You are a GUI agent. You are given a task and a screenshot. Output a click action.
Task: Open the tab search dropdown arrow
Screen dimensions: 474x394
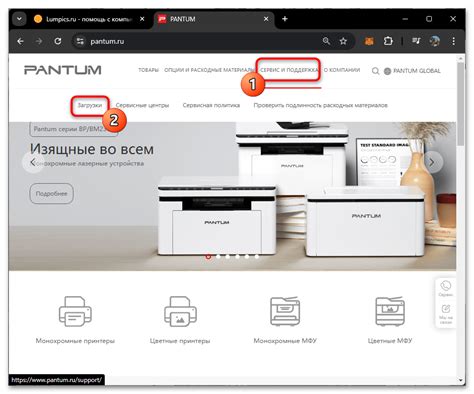point(19,19)
